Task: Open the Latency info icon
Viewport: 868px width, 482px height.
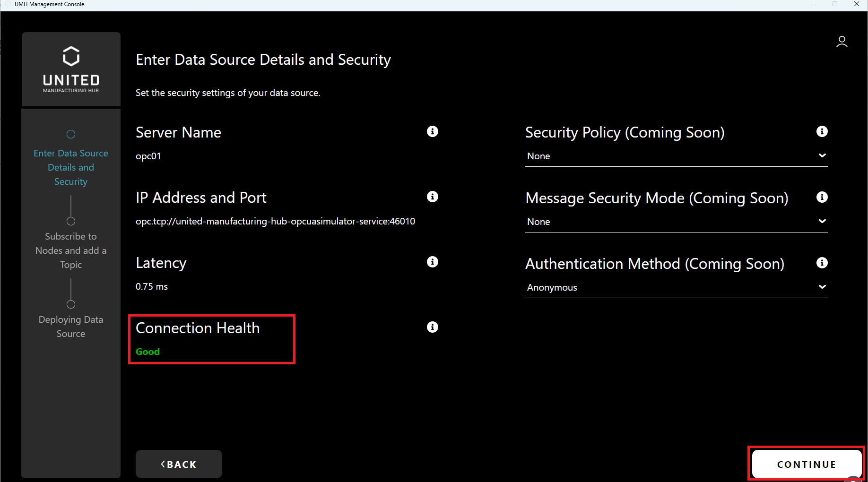Action: click(x=432, y=262)
